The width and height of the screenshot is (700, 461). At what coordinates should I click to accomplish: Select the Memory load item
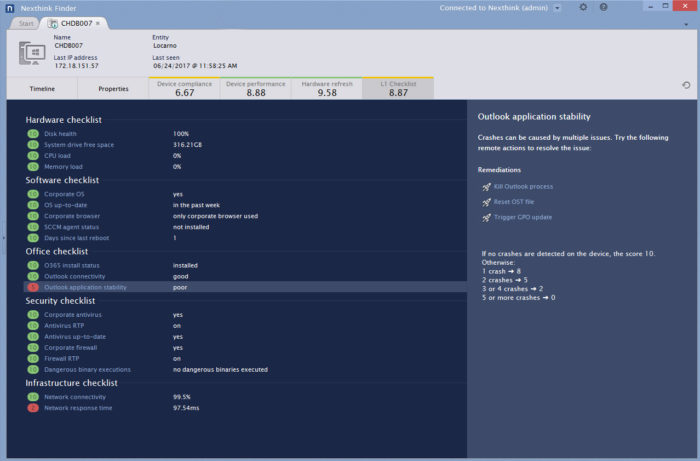click(63, 167)
